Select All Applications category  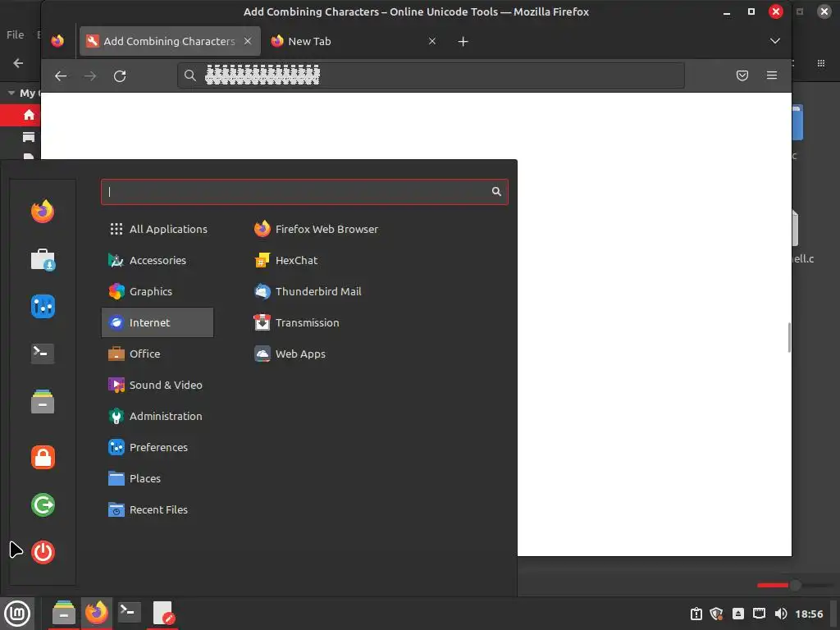(157, 230)
